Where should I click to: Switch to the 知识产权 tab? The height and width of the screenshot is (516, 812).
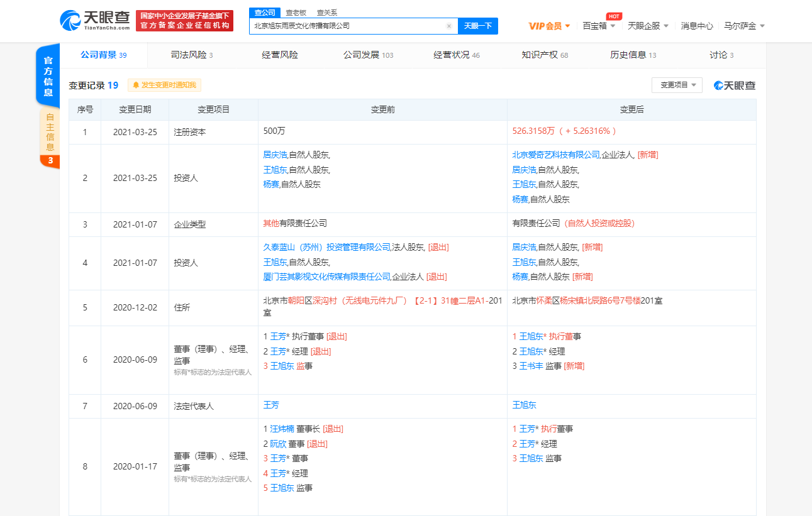(x=544, y=55)
